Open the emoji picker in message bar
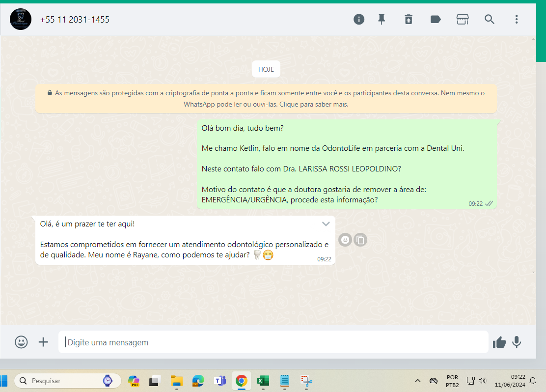 coord(21,342)
